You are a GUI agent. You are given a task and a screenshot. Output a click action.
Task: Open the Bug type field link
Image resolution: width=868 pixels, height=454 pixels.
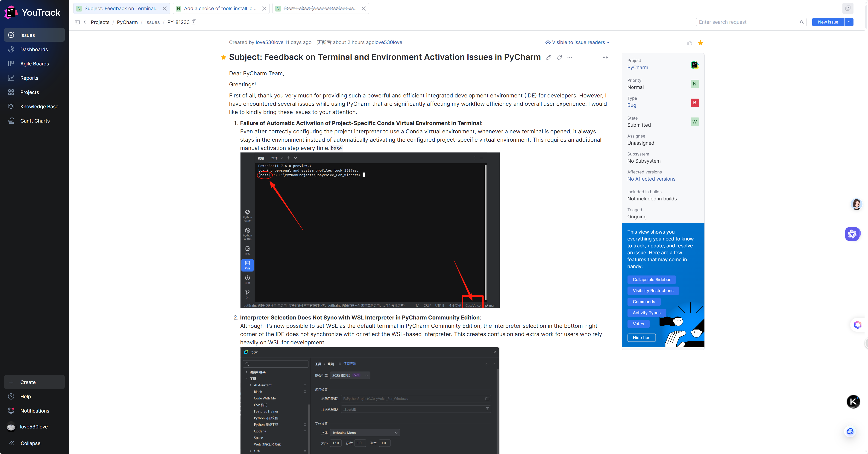(631, 105)
